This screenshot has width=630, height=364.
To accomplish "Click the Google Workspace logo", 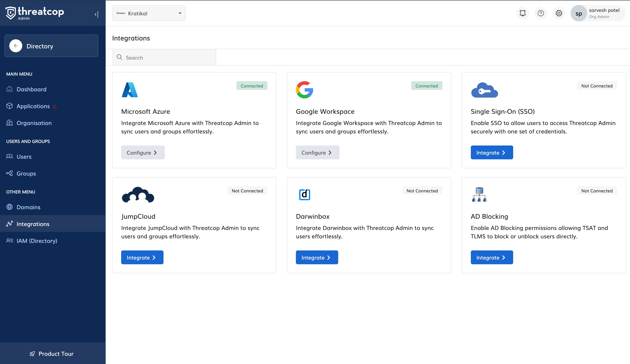I will click(304, 90).
